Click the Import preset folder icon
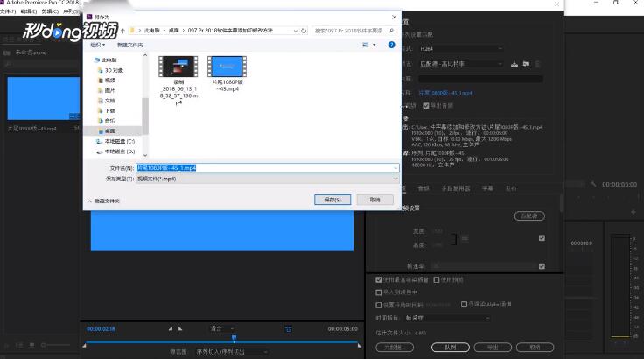 point(526,64)
